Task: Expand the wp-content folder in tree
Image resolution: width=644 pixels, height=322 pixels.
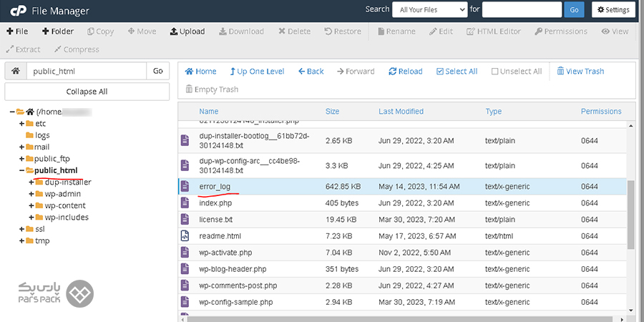Action: [31, 205]
